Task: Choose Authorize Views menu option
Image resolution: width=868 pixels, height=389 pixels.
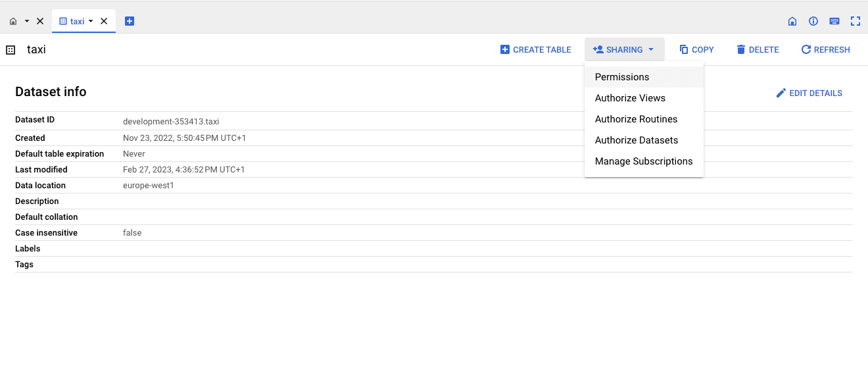Action: (630, 98)
